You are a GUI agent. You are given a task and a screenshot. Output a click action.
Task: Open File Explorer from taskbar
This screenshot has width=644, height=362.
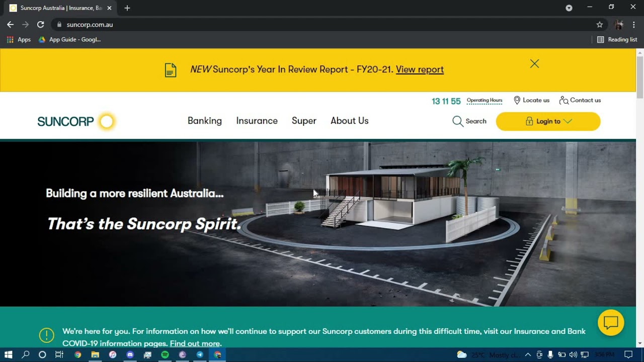pos(95,354)
